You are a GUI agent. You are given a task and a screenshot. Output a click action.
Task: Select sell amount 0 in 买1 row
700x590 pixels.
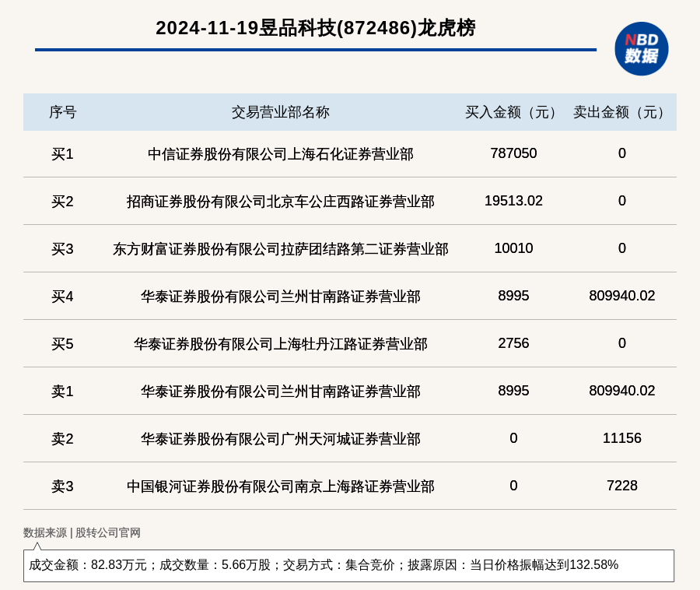[622, 153]
